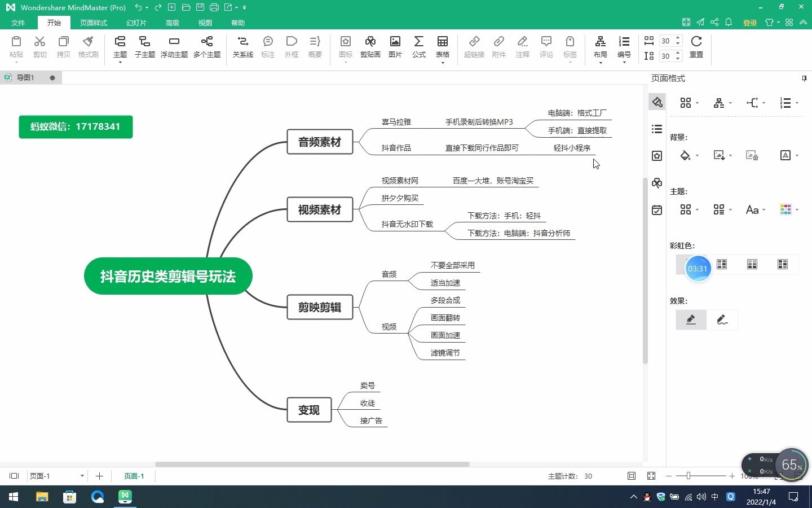Click the Hyperlink (超链接) icon
Viewport: 812px width, 508px height.
[x=474, y=42]
